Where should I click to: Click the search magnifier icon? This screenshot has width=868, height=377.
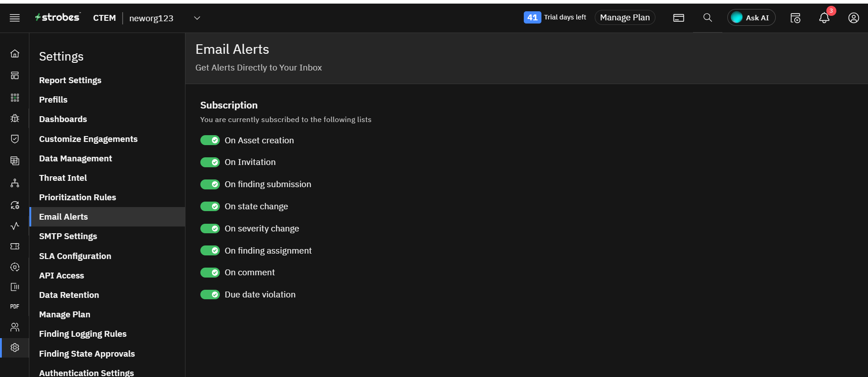pos(707,18)
